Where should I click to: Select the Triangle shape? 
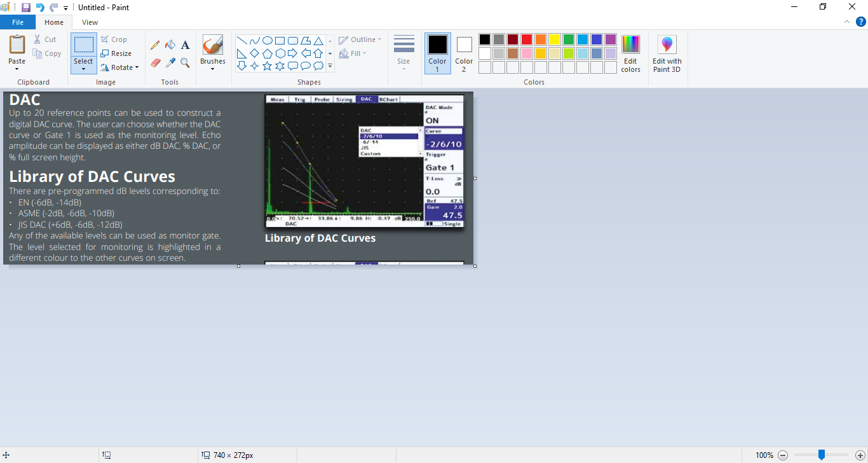click(x=318, y=40)
